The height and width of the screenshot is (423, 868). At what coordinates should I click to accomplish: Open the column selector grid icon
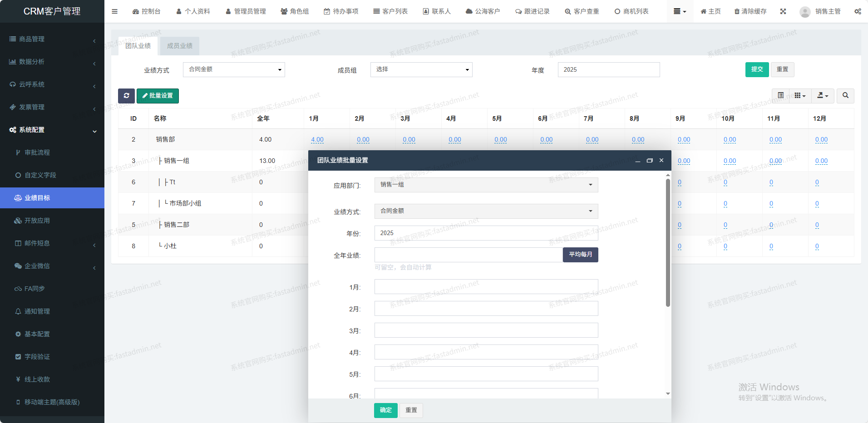tap(800, 96)
